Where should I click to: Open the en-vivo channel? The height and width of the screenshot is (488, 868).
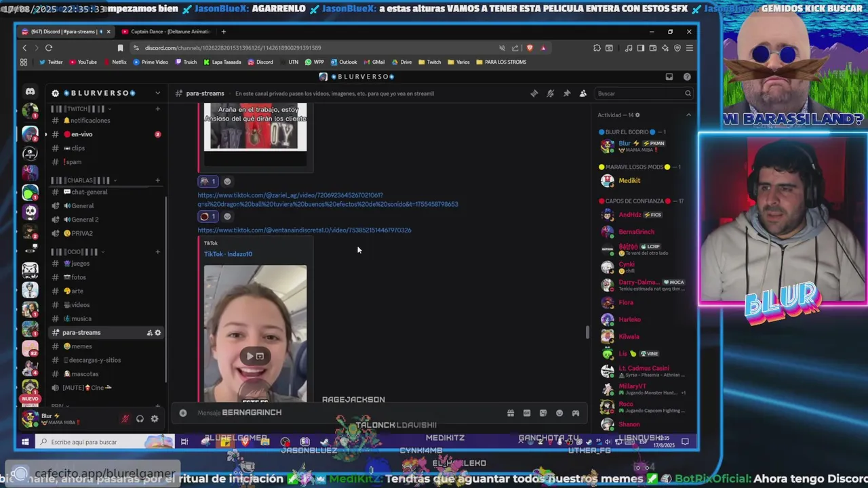click(x=106, y=134)
